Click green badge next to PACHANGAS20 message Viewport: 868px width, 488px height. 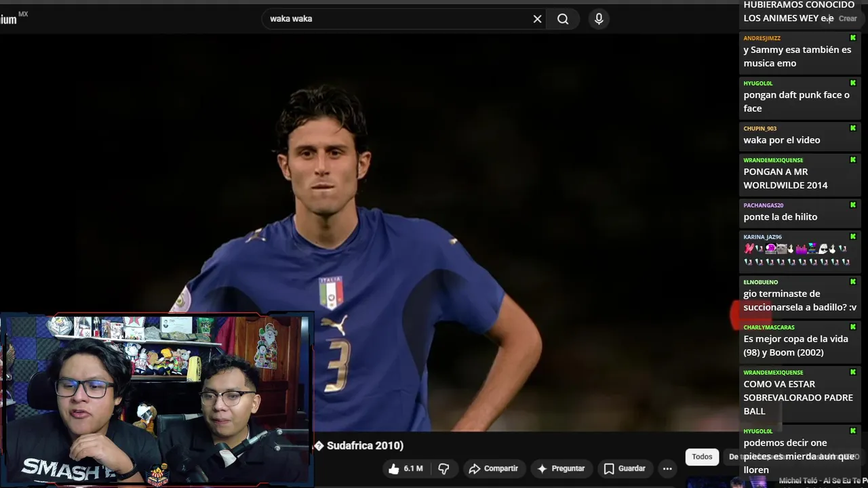(x=853, y=205)
